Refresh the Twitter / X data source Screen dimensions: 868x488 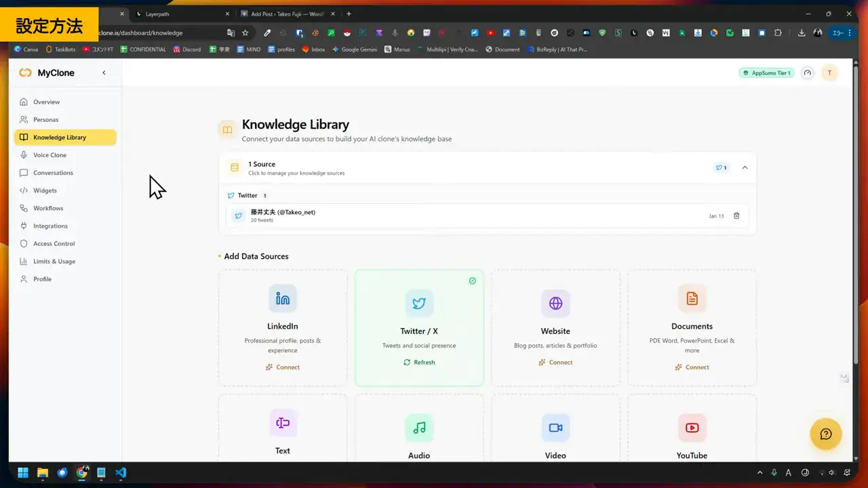(418, 362)
